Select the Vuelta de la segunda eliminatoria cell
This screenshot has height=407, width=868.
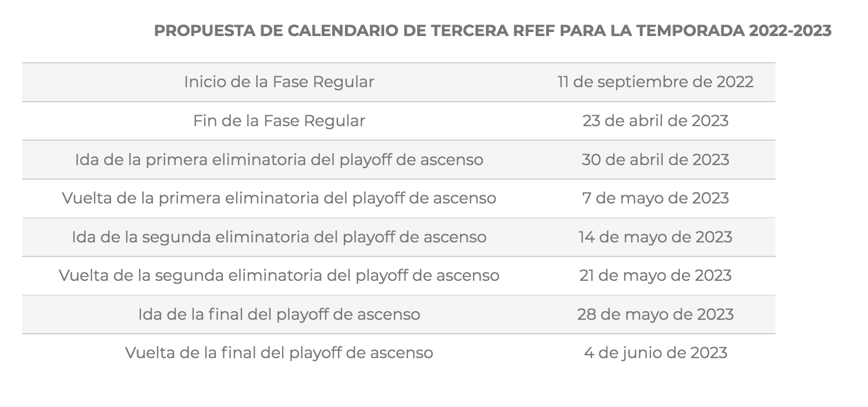point(279,276)
